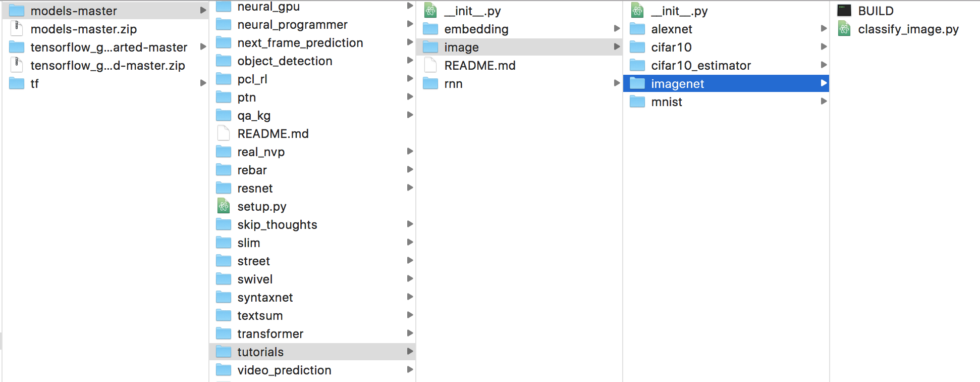The width and height of the screenshot is (980, 382).
Task: Expand the image folder arrow
Action: (x=617, y=46)
